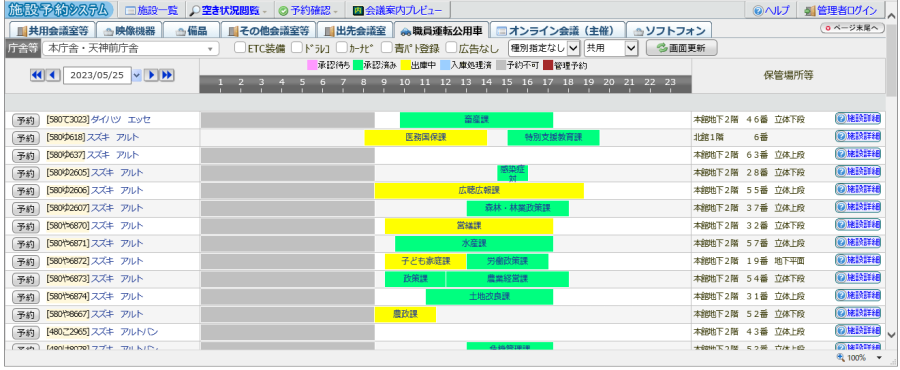Screen dimensions: 900x370
Task: Click the 画面更新 refresh button
Action: click(682, 49)
